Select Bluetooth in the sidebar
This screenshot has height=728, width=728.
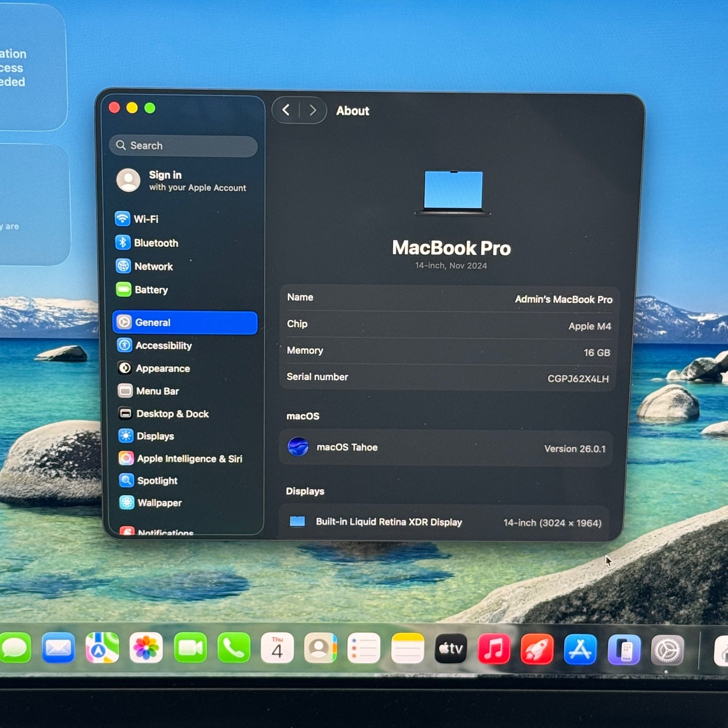[x=155, y=243]
